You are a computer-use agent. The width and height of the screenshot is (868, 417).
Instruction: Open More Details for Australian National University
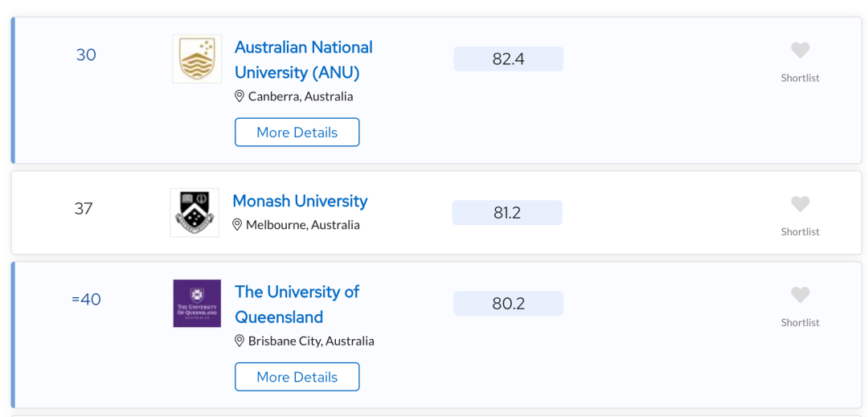297,133
